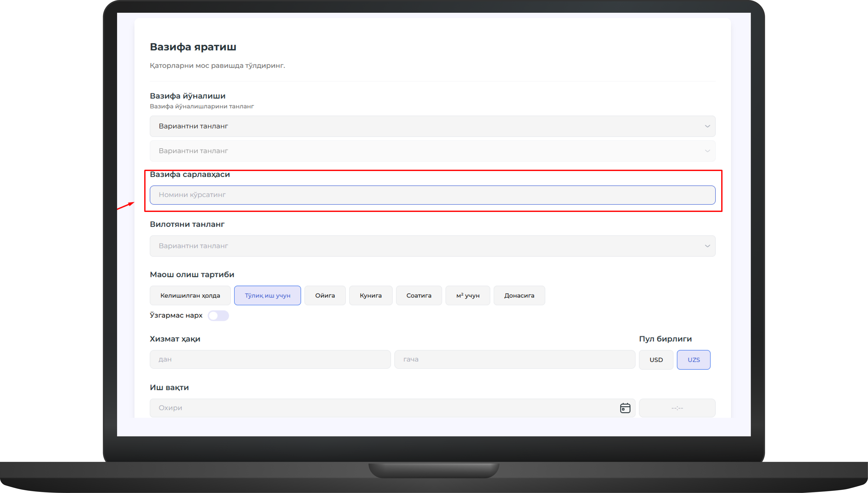Click chevron of second Вазифа йўналиши dropdown
The image size is (868, 493).
click(707, 151)
